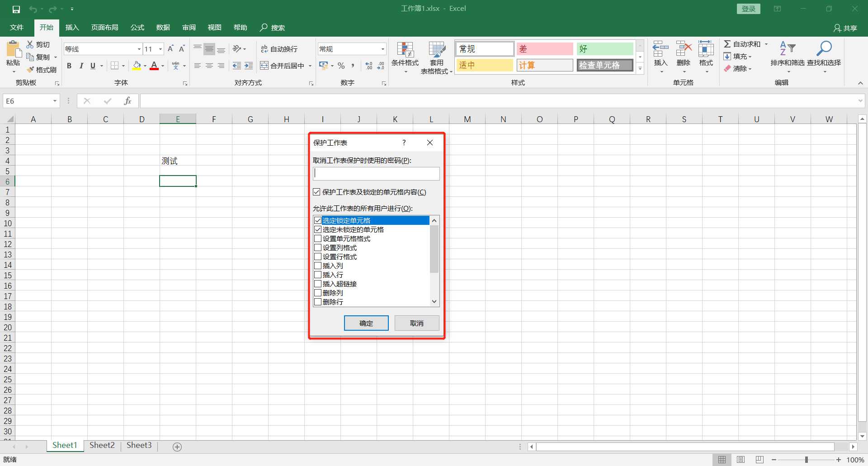Check 设置列格式 option
868x466 pixels.
[x=318, y=247]
